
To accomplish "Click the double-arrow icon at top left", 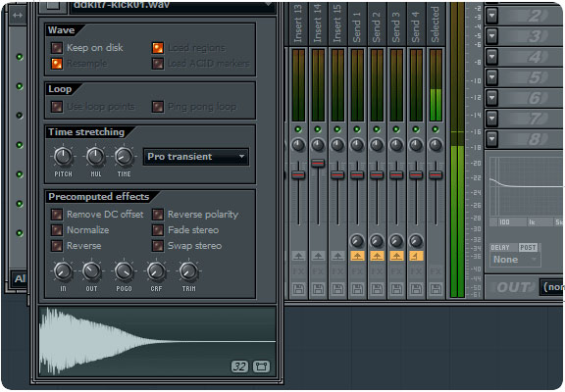I will tap(18, 15).
